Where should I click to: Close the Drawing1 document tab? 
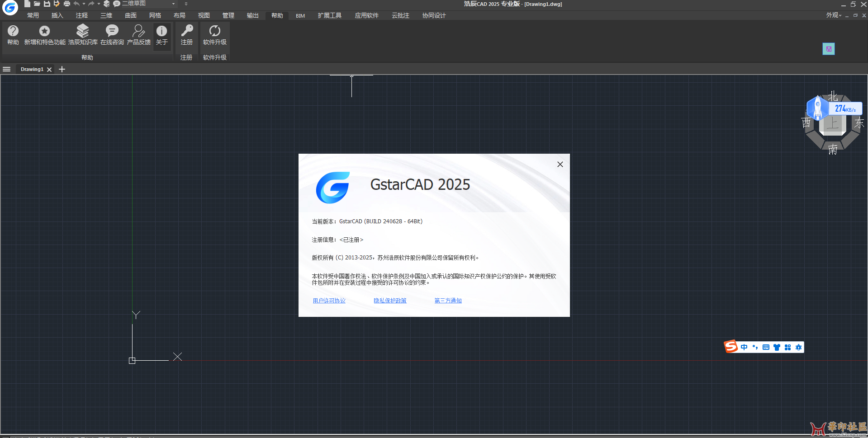[x=49, y=69]
